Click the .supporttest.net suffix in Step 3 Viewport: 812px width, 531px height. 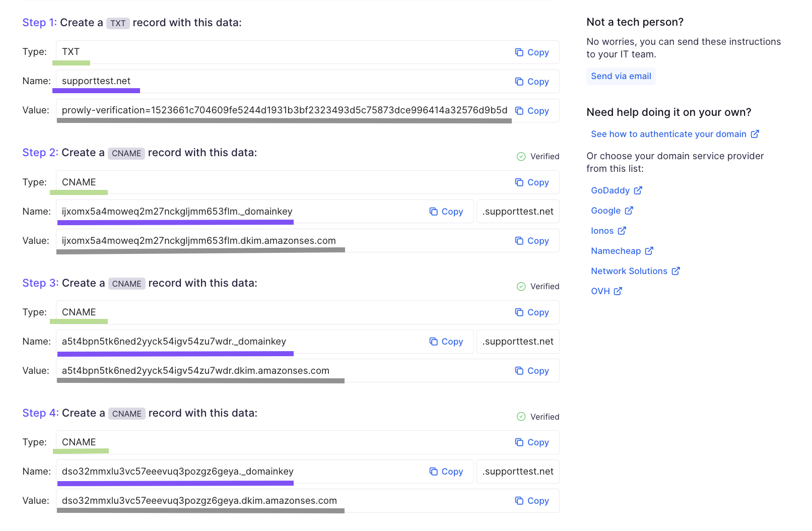tap(518, 342)
